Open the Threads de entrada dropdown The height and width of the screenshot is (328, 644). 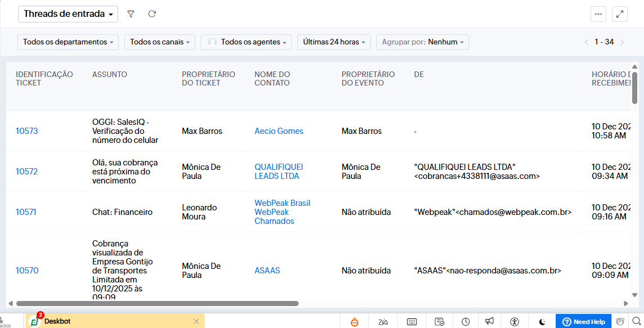coord(68,14)
